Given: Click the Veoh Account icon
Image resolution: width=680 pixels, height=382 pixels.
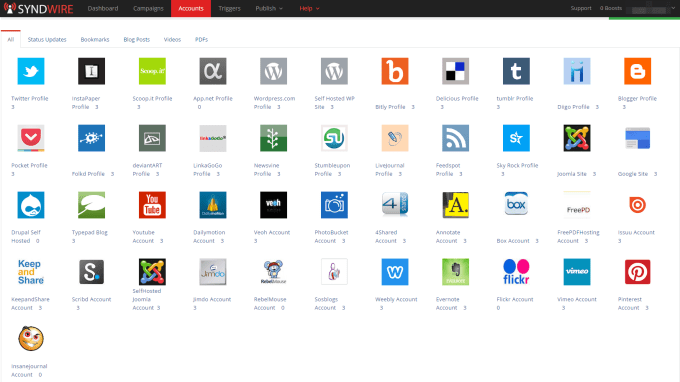Looking at the screenshot, I should (x=274, y=205).
